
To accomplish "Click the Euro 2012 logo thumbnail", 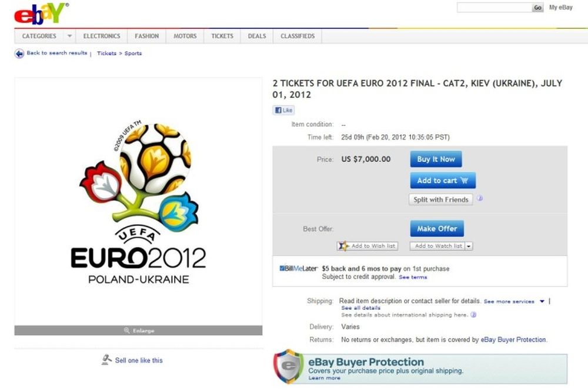I will (138, 202).
